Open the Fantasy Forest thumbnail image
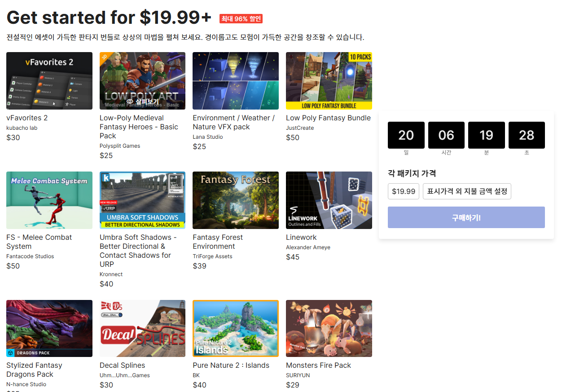Screen dimensions: 562x392 point(236,200)
